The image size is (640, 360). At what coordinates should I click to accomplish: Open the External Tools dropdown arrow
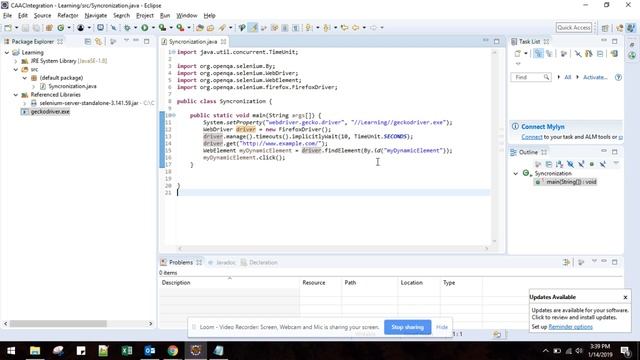point(189,28)
